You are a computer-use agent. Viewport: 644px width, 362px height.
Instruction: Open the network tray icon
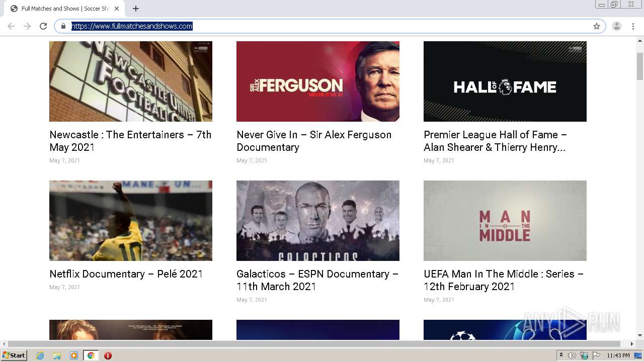click(x=584, y=355)
